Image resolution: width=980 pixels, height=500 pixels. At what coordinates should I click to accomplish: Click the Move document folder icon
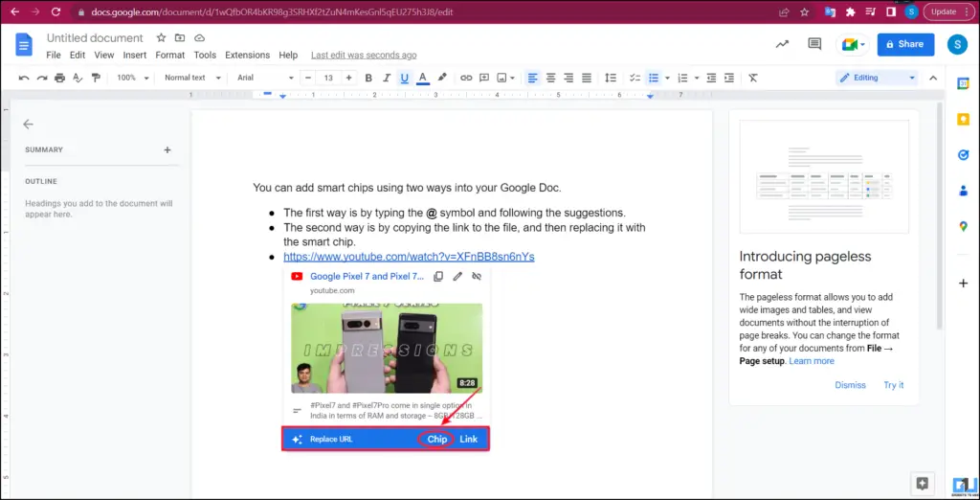pos(180,37)
